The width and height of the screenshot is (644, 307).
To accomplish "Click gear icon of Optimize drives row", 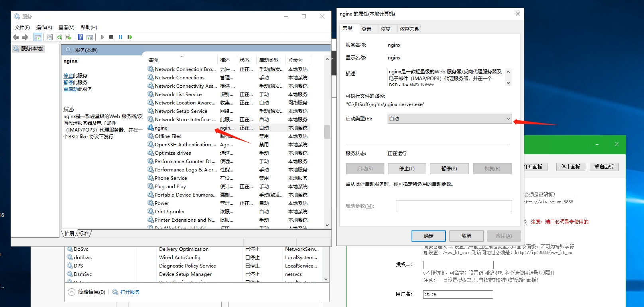I will click(x=150, y=153).
